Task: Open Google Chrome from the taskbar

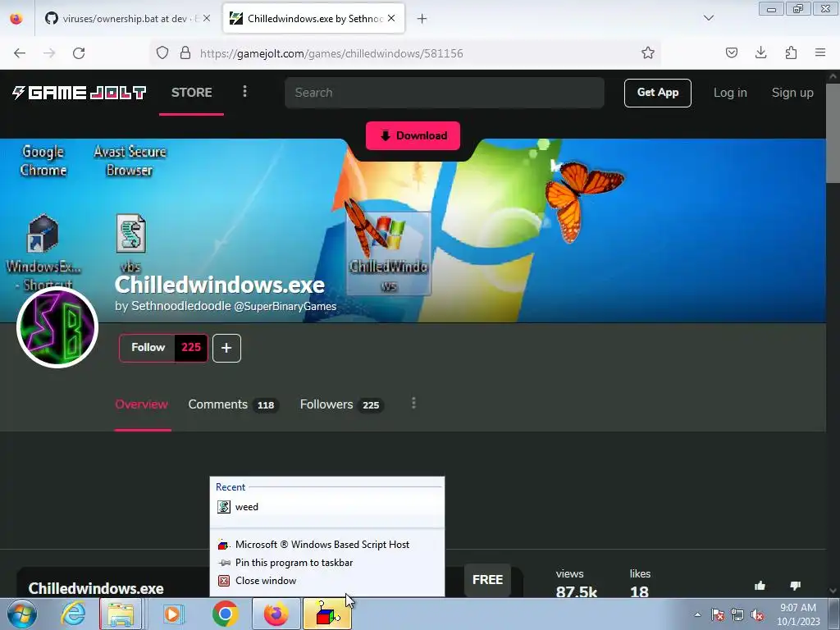Action: (x=226, y=614)
